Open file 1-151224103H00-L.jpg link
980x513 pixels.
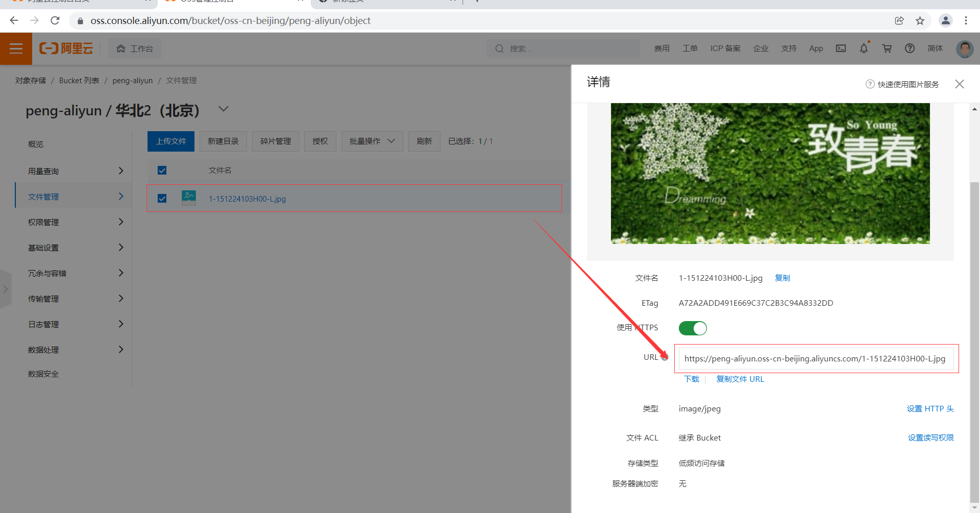click(x=247, y=199)
